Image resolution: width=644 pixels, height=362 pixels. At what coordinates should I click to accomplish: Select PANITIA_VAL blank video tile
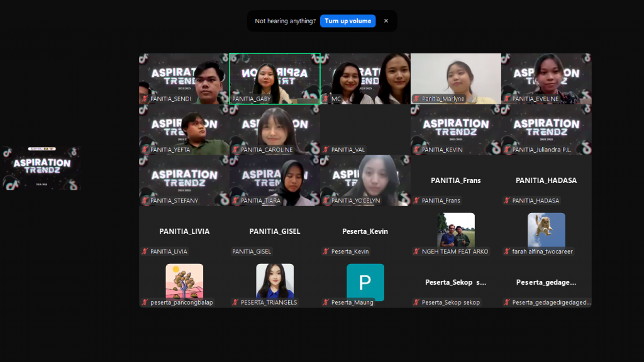click(365, 129)
